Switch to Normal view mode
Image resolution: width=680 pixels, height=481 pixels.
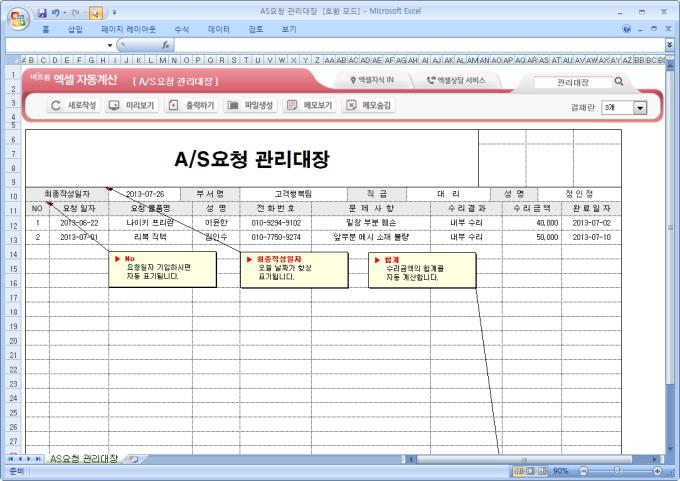(519, 470)
